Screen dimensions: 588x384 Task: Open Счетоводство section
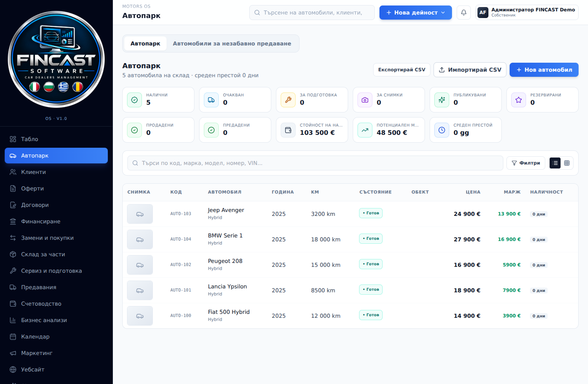(56, 304)
